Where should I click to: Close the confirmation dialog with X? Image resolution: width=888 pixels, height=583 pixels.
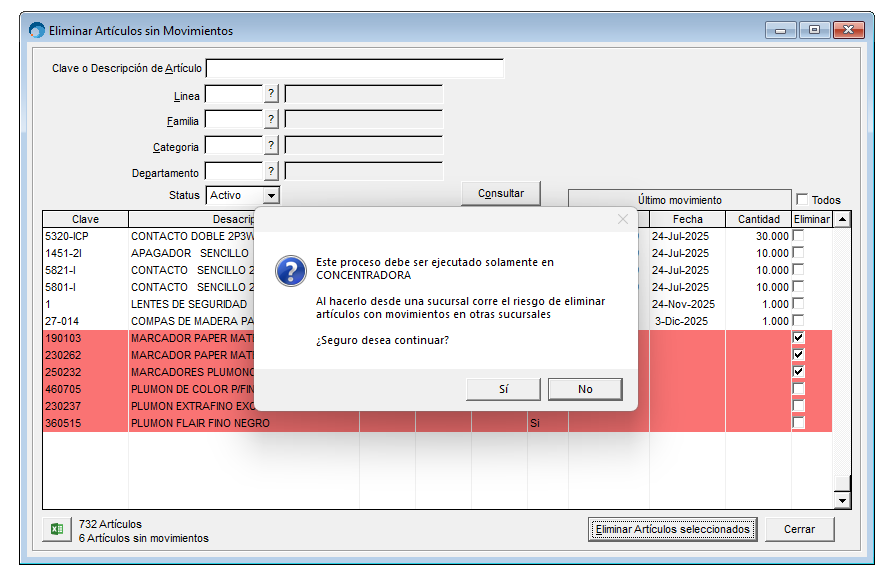(623, 219)
